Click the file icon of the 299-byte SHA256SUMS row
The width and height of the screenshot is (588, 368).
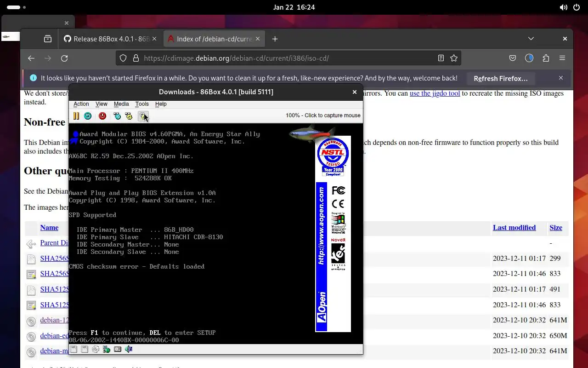coord(31,259)
